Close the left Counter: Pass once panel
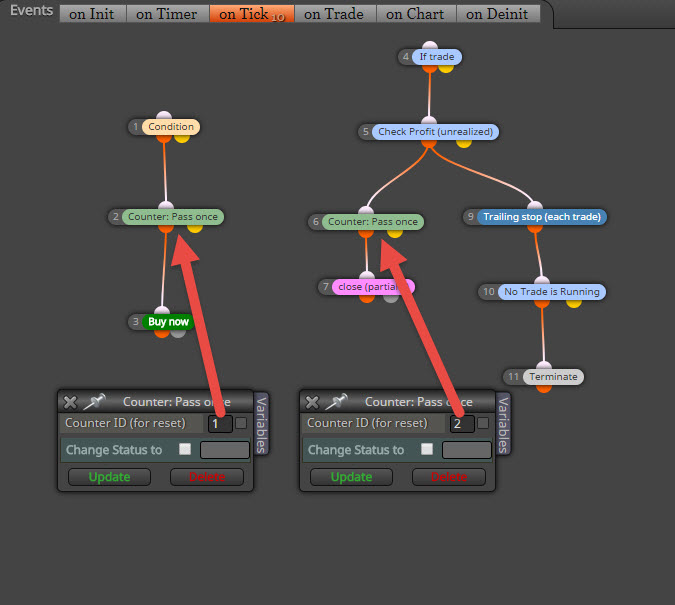This screenshot has height=605, width=675. [70, 402]
